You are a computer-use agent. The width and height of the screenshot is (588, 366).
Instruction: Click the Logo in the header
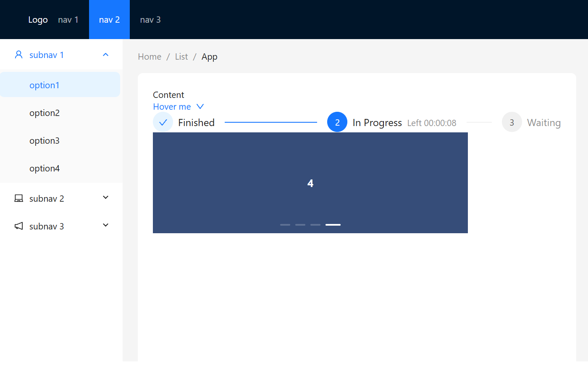(x=38, y=20)
